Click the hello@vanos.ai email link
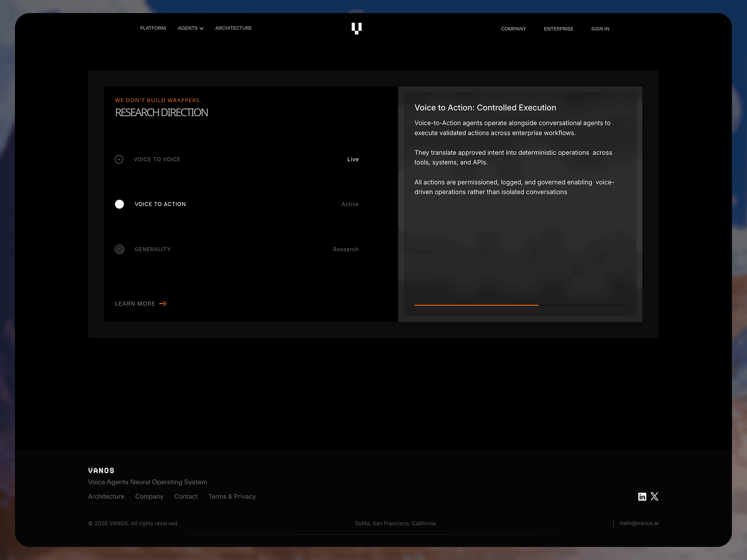 coord(639,523)
